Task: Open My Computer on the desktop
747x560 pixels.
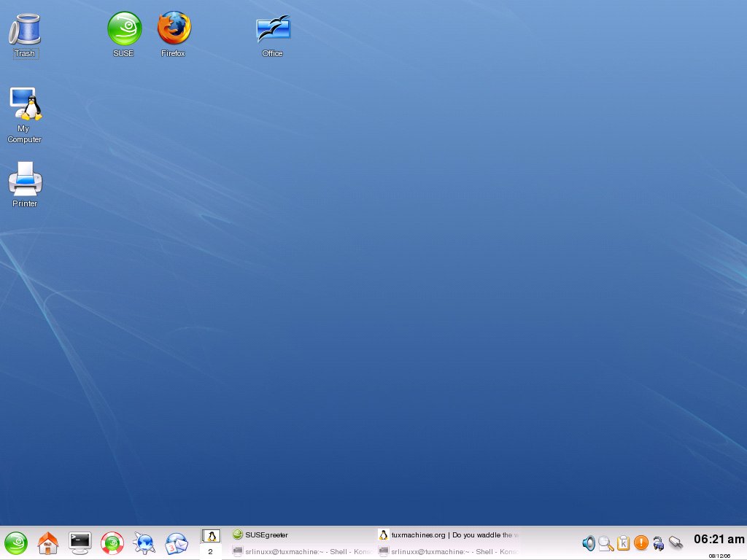Action: click(x=25, y=115)
